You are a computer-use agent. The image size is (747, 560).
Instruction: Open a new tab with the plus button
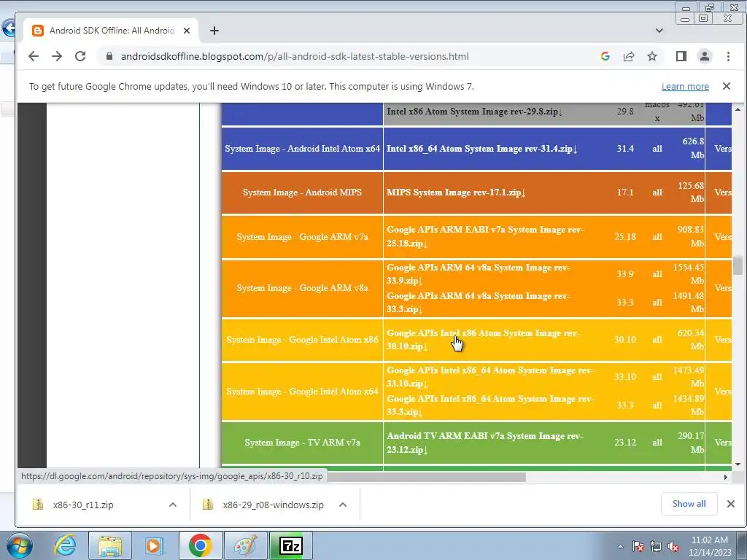214,31
